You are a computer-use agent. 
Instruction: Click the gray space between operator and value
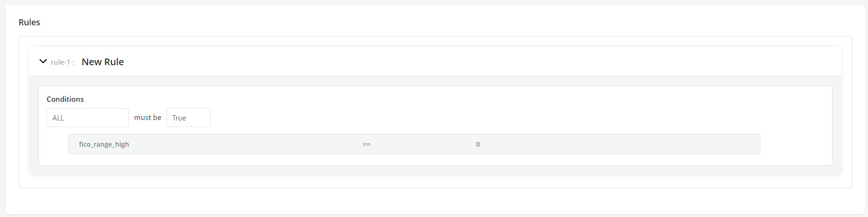click(x=421, y=144)
